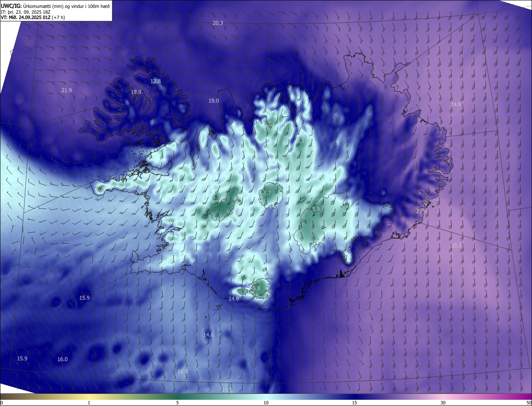Screen dimensions: 532x406
Task: Click the 12.8 value in the Westfjords
Action: pos(155,81)
